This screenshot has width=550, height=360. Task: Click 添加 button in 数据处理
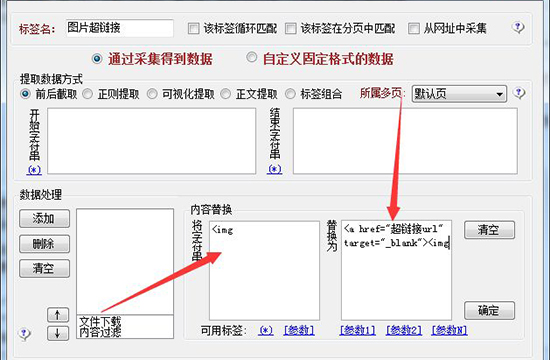[x=45, y=219]
